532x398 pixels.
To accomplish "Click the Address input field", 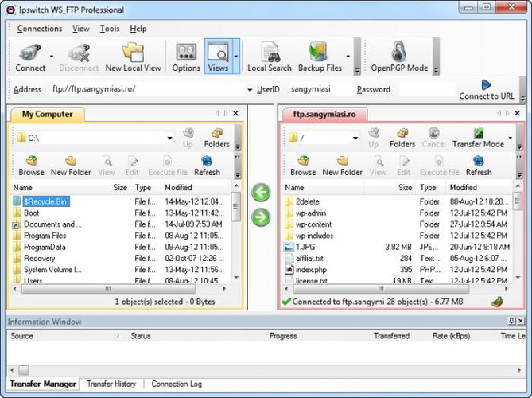I will 148,89.
